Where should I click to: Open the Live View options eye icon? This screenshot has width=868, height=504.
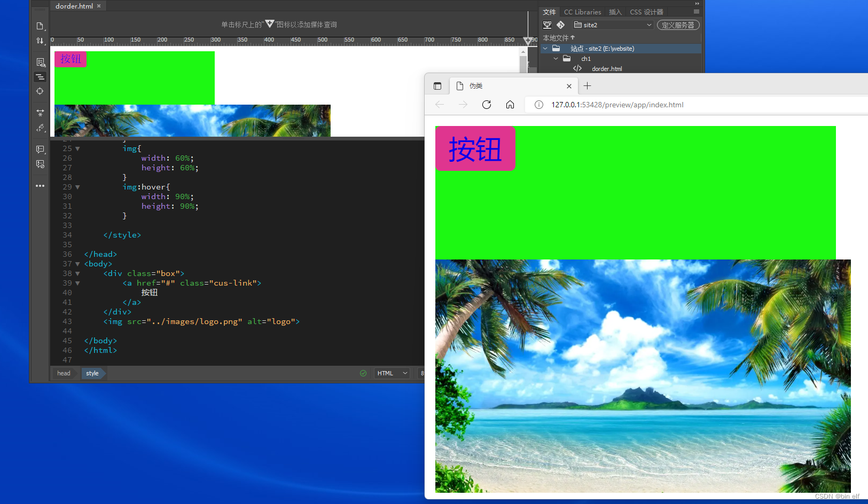(40, 62)
